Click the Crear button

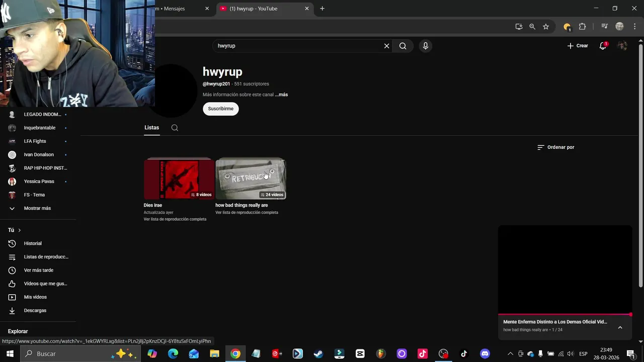578,46
